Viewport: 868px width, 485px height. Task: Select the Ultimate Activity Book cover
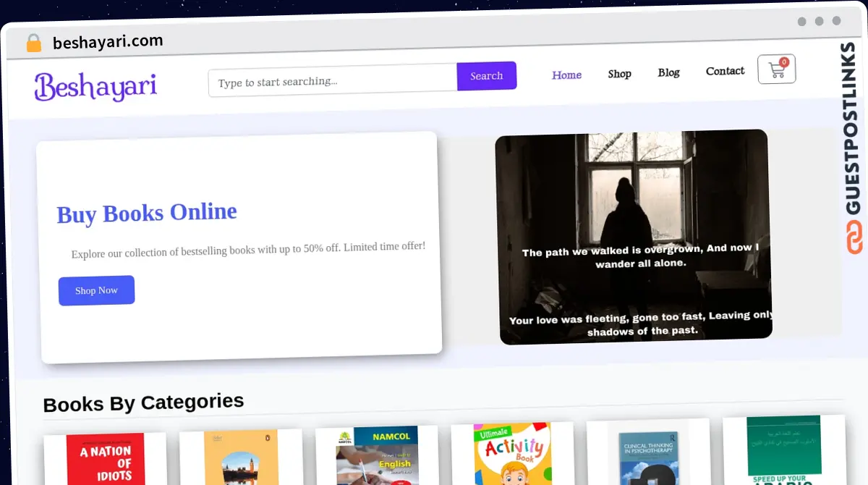coord(513,454)
